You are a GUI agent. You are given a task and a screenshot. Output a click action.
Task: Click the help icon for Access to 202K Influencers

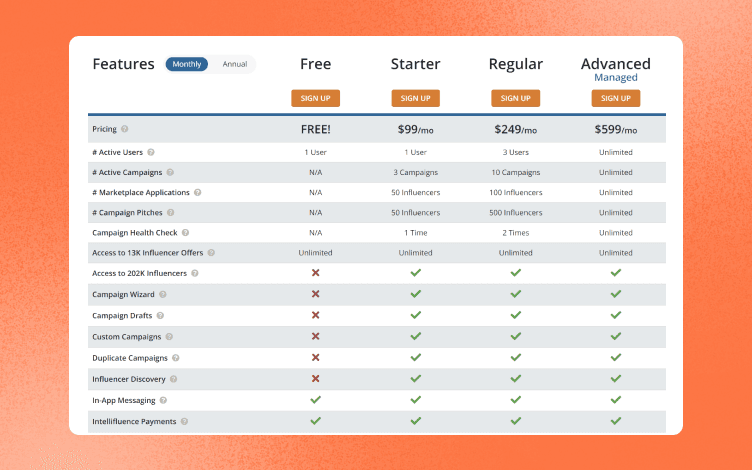tap(195, 273)
